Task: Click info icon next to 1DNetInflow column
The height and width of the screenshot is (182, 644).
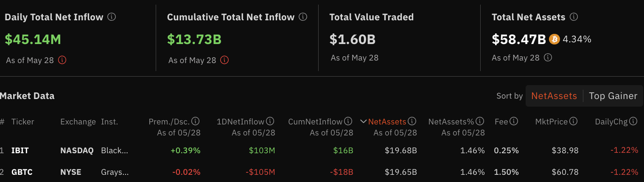Action: coord(270,121)
